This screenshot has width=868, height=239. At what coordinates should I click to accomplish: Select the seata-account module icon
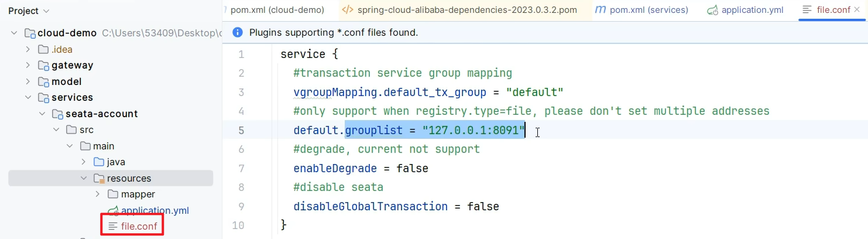click(57, 114)
